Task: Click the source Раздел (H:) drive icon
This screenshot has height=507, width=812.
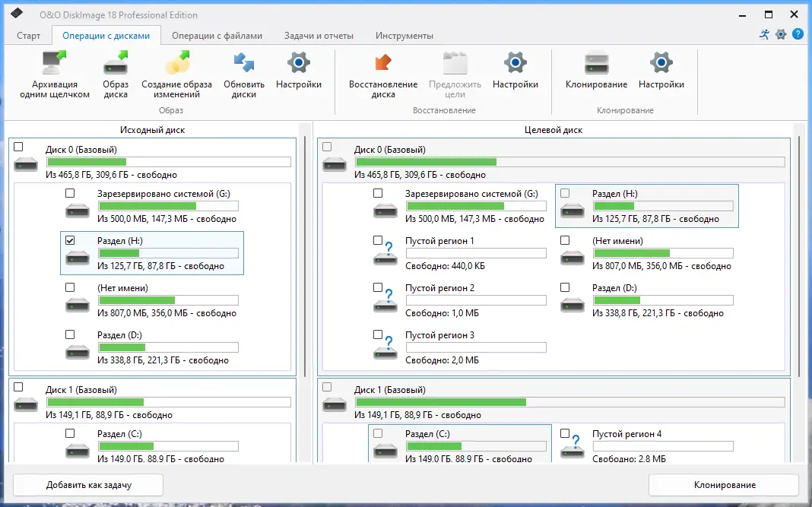Action: click(x=78, y=257)
